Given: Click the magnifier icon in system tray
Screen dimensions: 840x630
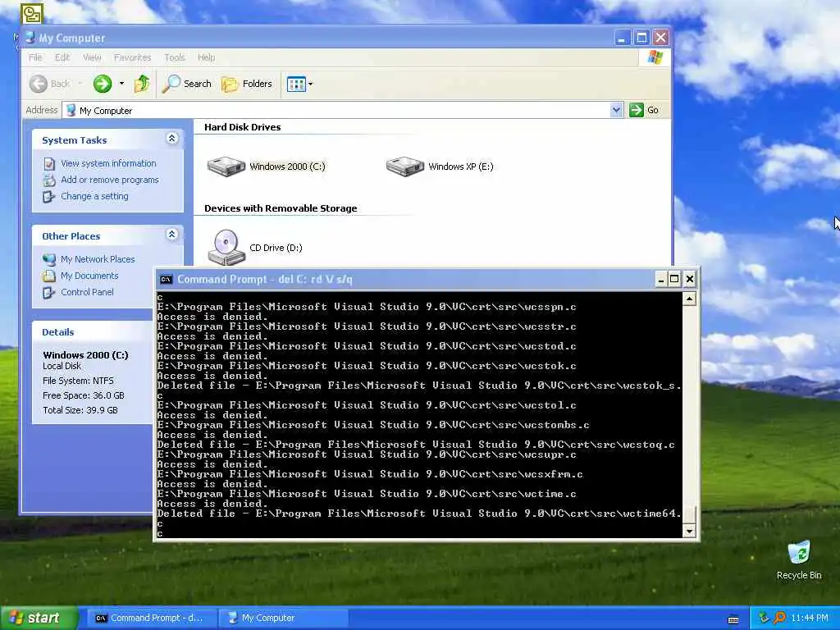Looking at the screenshot, I should pos(779,619).
